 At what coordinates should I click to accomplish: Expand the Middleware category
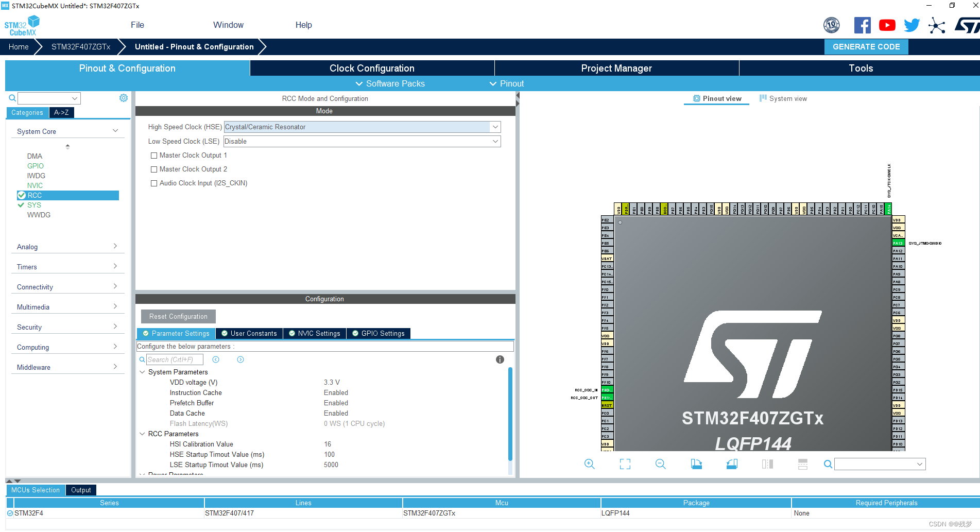click(115, 367)
